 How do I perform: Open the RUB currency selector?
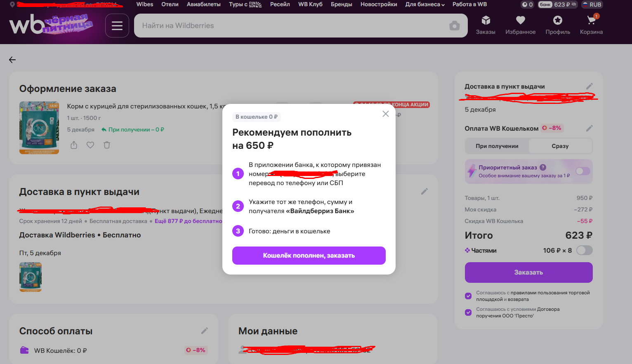click(592, 5)
